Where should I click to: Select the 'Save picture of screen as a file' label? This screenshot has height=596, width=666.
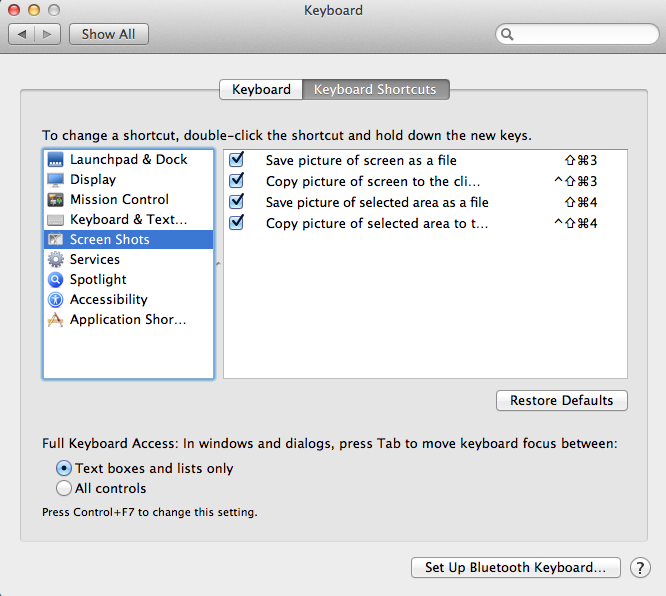coord(361,160)
